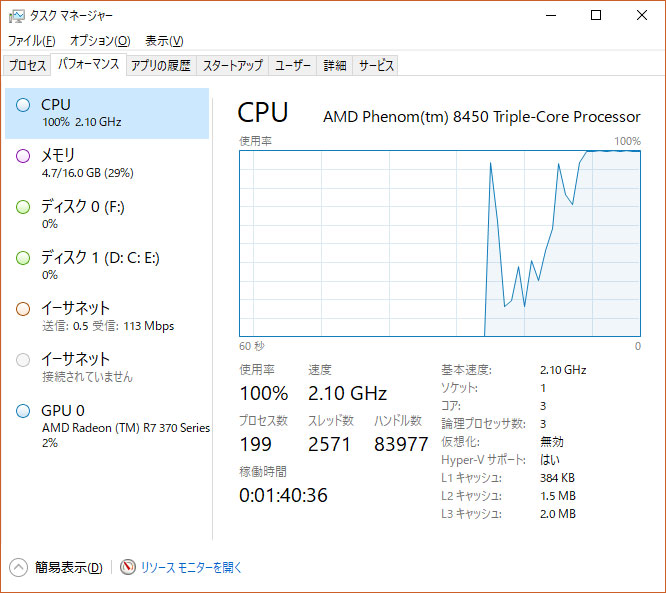The image size is (666, 593).
Task: Switch to the プロセス tab
Action: (x=27, y=65)
